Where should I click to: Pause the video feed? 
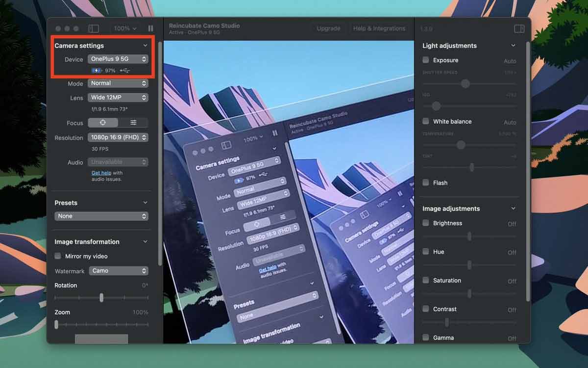pos(150,29)
